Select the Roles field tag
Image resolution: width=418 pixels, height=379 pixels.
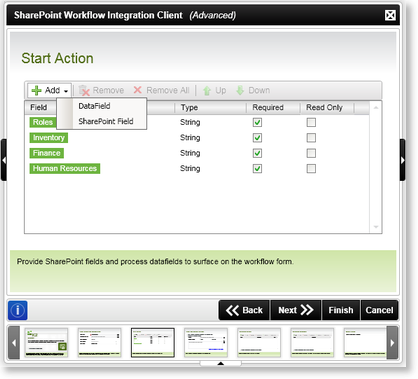pos(43,122)
